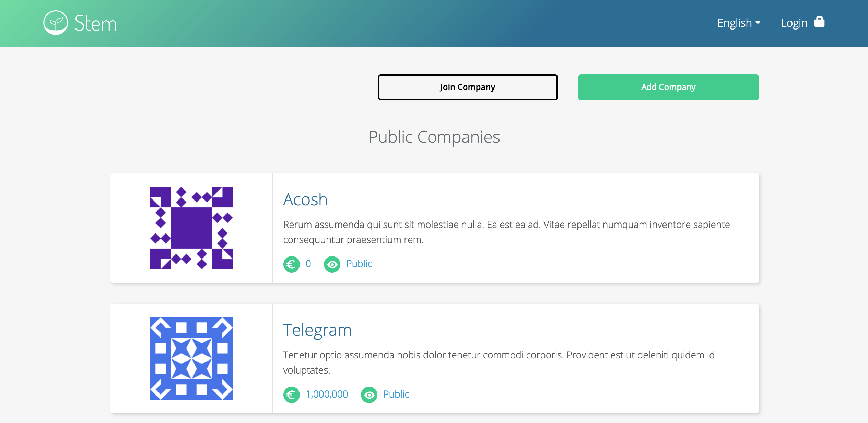Click the dropdown caret next to English
The width and height of the screenshot is (868, 423).
(x=758, y=23)
